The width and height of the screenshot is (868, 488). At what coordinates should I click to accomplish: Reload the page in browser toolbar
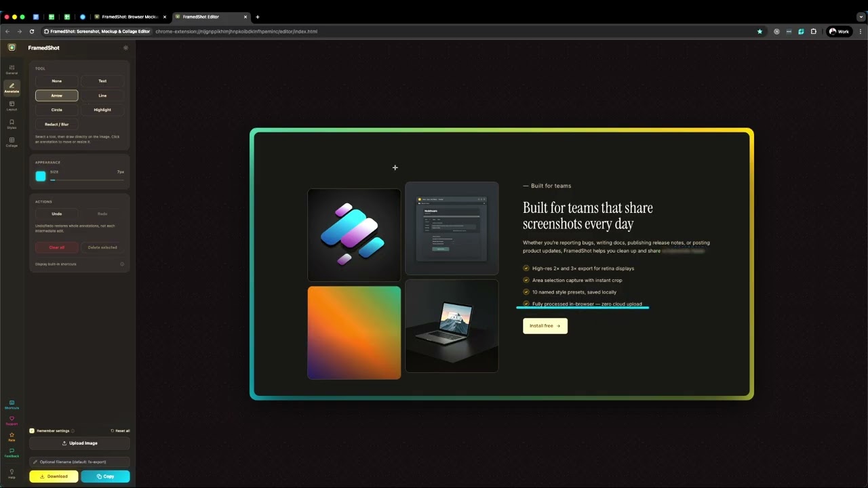point(32,31)
